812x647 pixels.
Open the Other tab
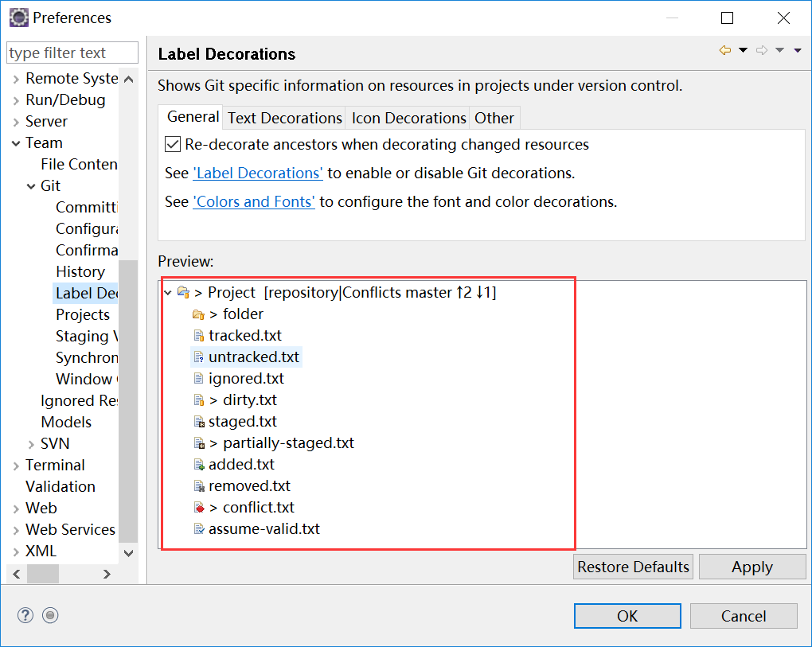pyautogui.click(x=494, y=118)
